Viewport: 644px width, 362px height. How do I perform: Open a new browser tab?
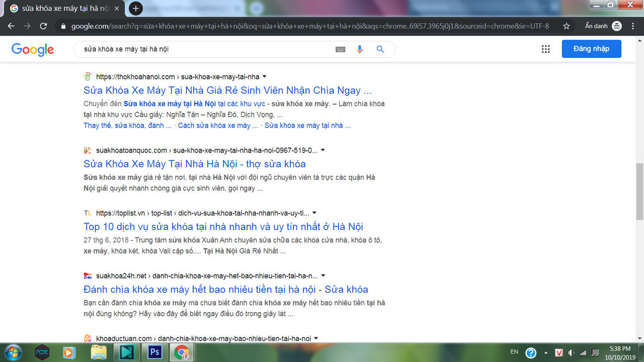pos(136,8)
